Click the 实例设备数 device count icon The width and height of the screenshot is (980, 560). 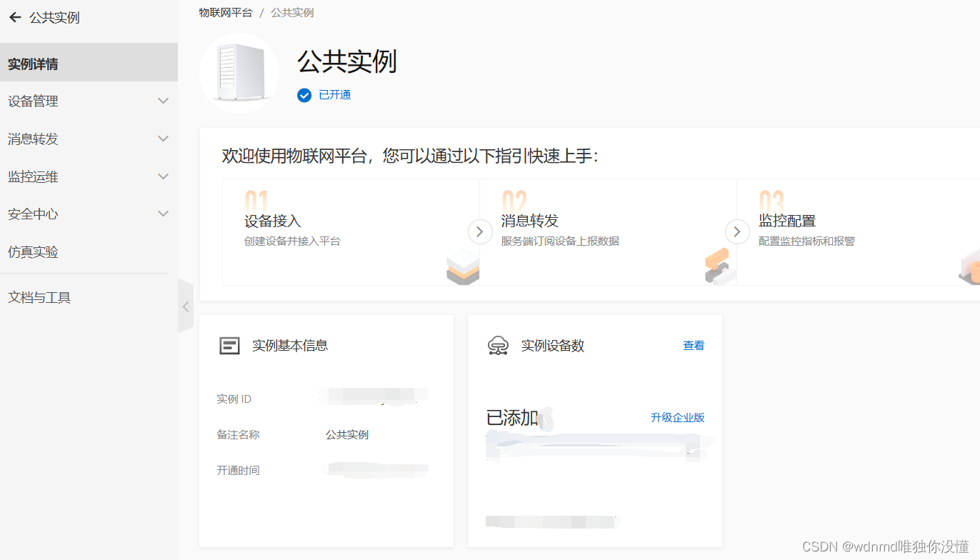(x=499, y=345)
